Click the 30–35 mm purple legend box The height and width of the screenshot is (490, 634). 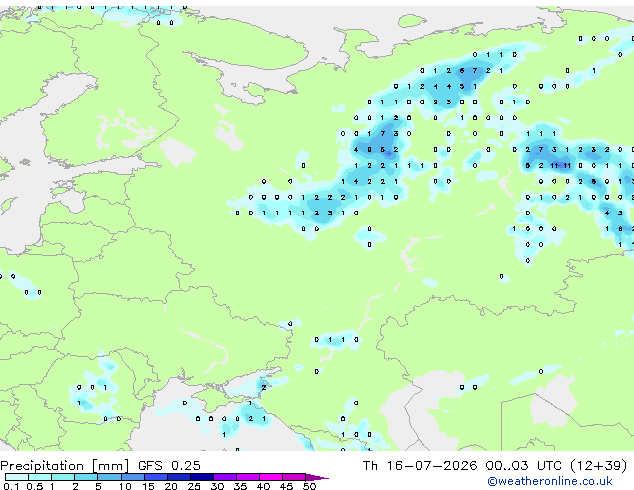click(225, 477)
